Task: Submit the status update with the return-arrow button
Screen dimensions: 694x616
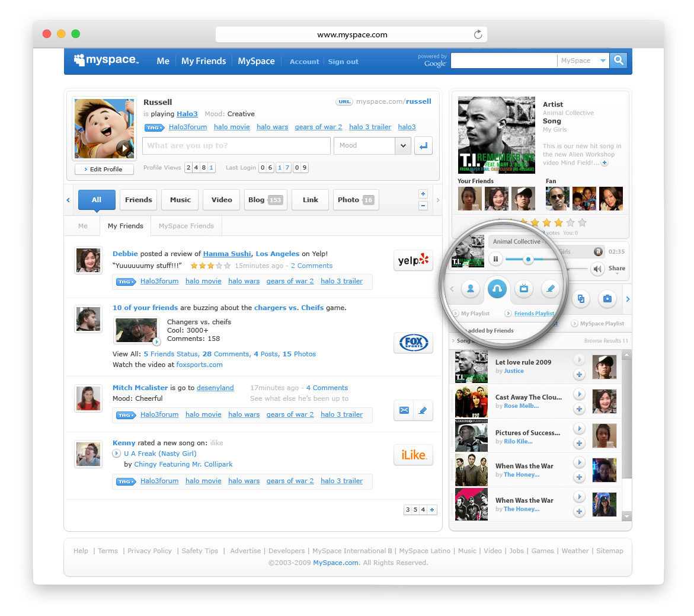Action: coord(423,146)
